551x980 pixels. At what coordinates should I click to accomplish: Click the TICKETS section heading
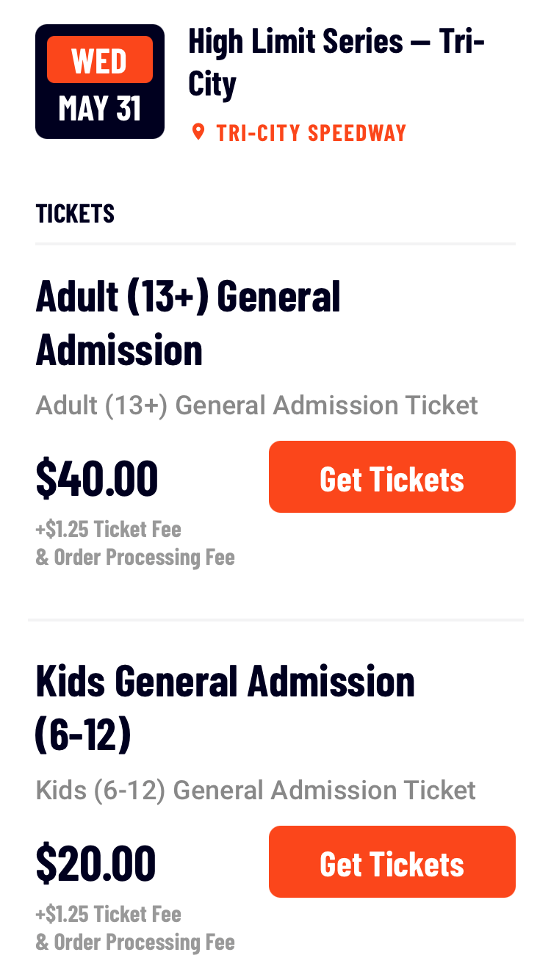coord(75,214)
